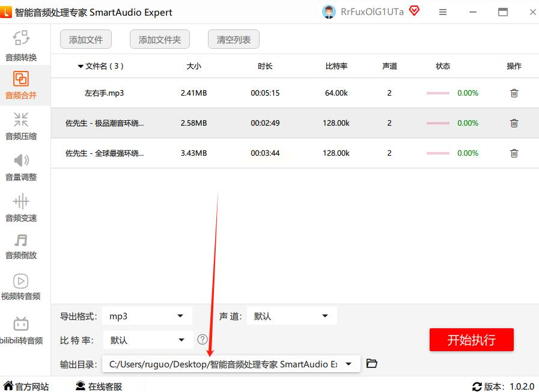
Task: Open the hamburger menu in title bar
Action: point(443,12)
